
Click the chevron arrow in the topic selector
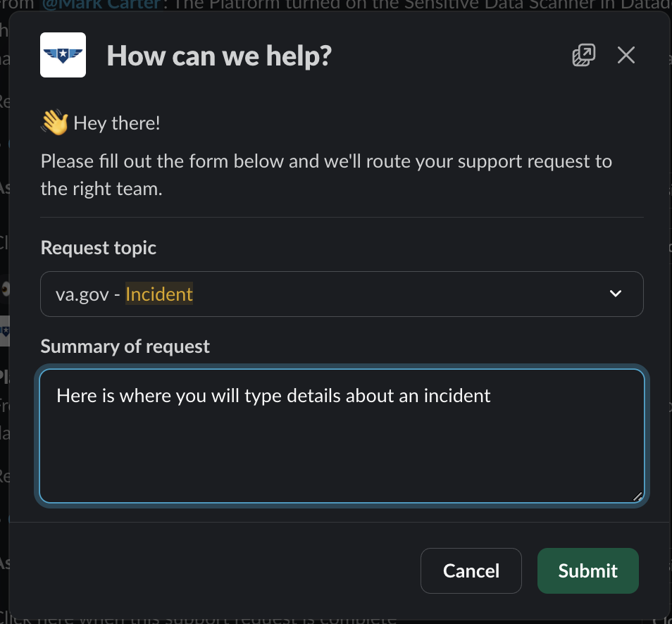pyautogui.click(x=615, y=294)
